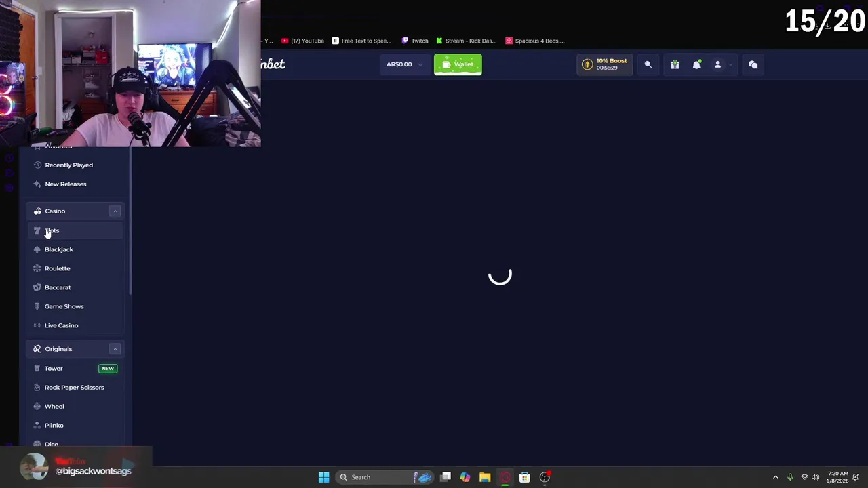Open the OBS Studio taskbar icon
The height and width of the screenshot is (488, 868).
pos(545,477)
